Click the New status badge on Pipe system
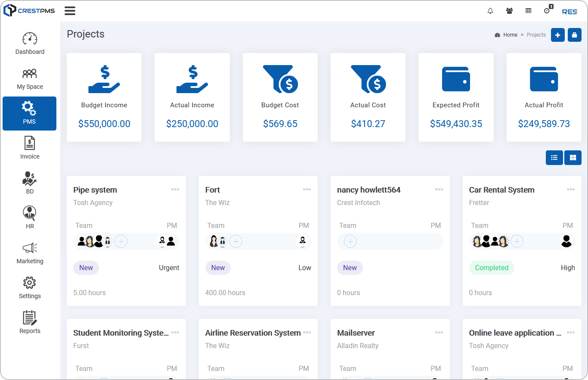588x380 pixels. [86, 268]
